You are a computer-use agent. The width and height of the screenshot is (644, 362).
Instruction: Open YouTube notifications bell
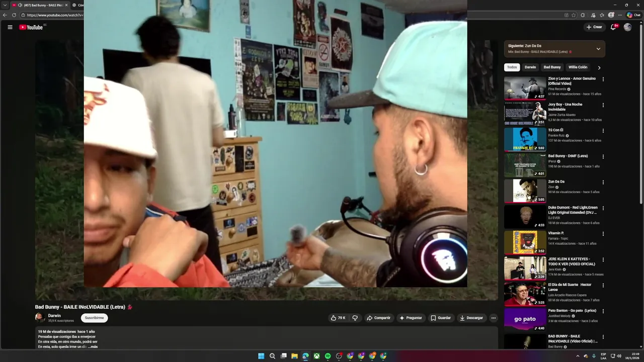[613, 27]
